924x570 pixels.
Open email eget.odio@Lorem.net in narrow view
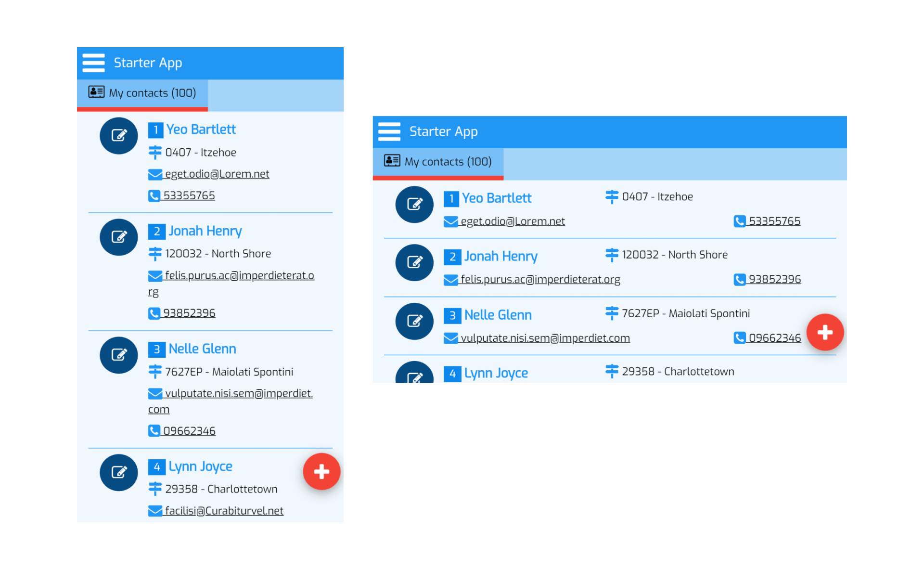(x=209, y=174)
